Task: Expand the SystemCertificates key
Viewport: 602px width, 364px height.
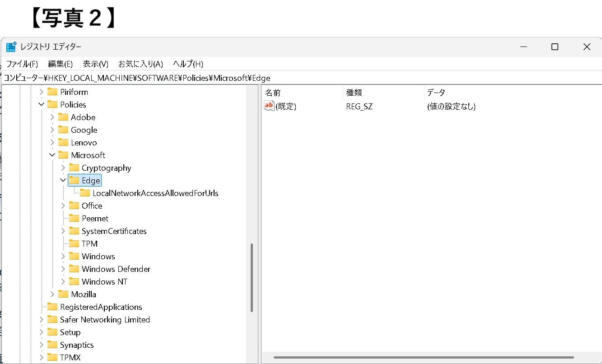Action: 63,231
